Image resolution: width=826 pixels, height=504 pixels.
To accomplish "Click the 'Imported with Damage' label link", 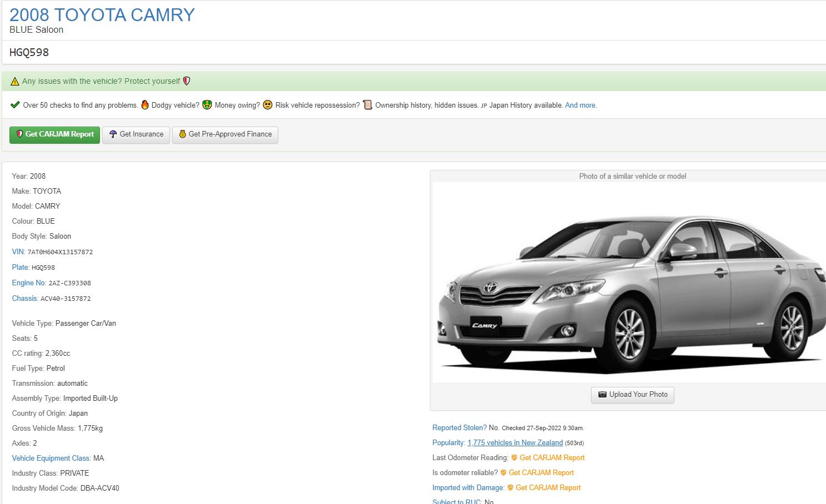I will point(468,488).
